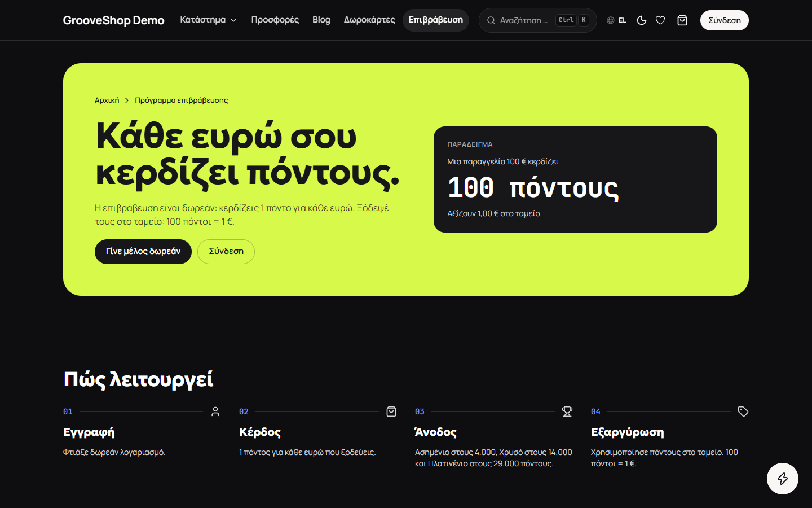Click the Γίνε μέλος δωρεάν button
812x508 pixels.
pos(143,251)
